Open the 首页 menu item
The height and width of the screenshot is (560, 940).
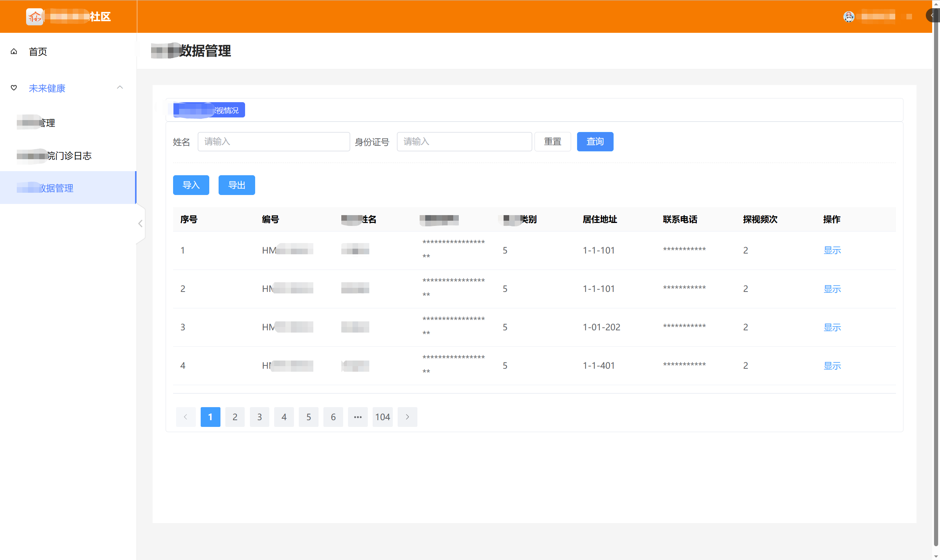[x=68, y=51]
